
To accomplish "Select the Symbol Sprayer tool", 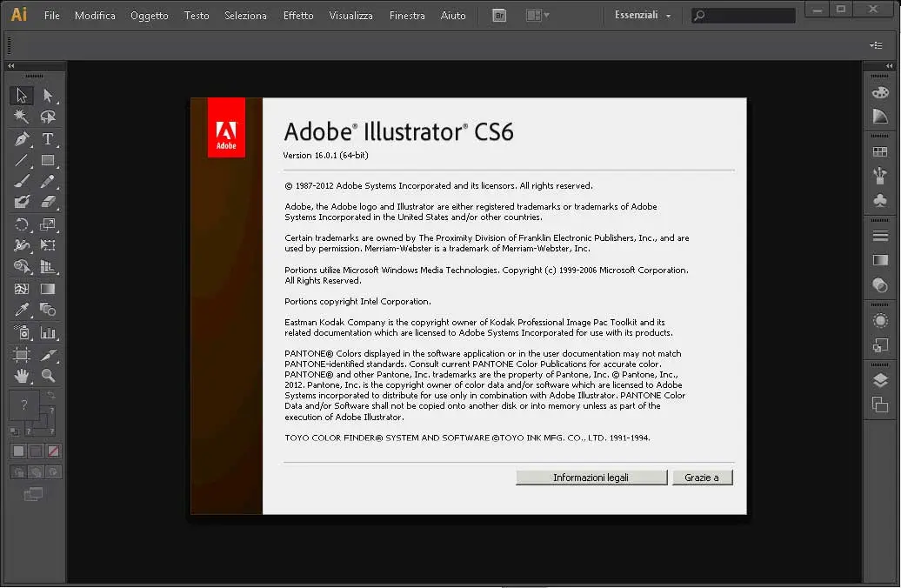I will pos(21,332).
